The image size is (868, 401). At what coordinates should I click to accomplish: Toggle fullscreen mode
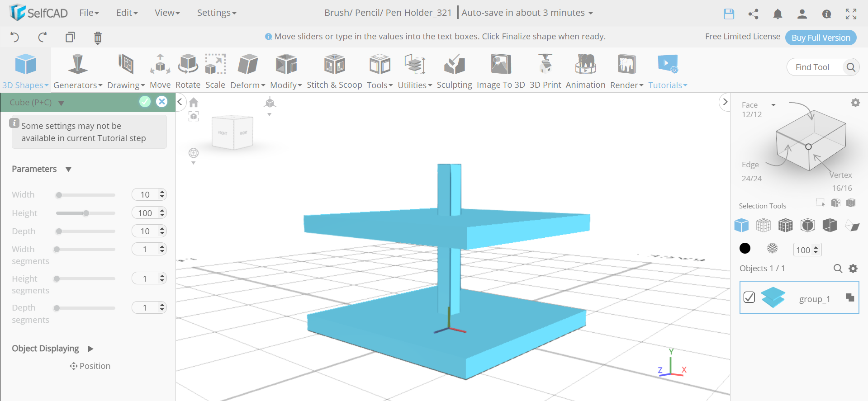pos(851,14)
